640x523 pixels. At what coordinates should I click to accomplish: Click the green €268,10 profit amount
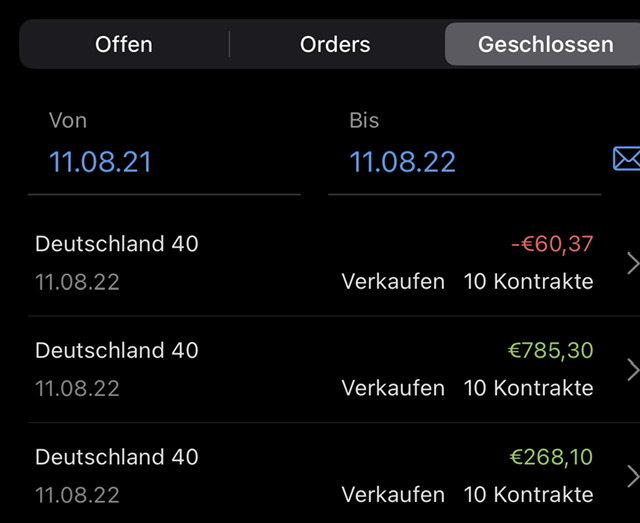551,457
